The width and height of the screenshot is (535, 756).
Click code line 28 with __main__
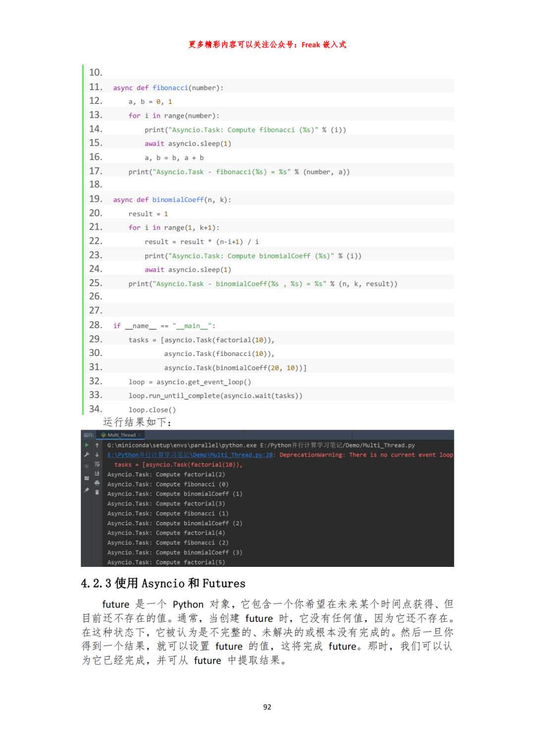click(x=164, y=326)
